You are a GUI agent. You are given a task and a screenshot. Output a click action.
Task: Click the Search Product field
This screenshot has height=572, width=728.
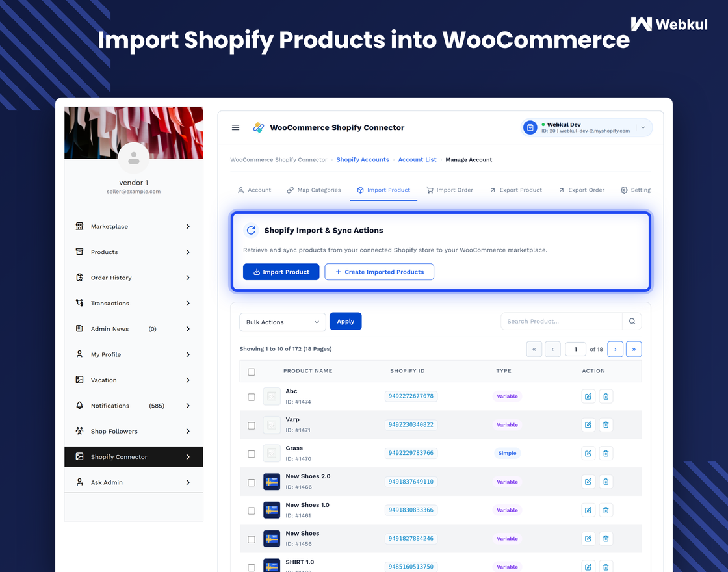point(562,321)
